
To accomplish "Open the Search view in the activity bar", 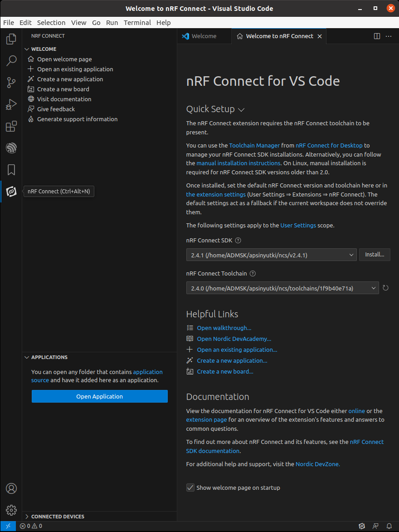I will 11,61.
